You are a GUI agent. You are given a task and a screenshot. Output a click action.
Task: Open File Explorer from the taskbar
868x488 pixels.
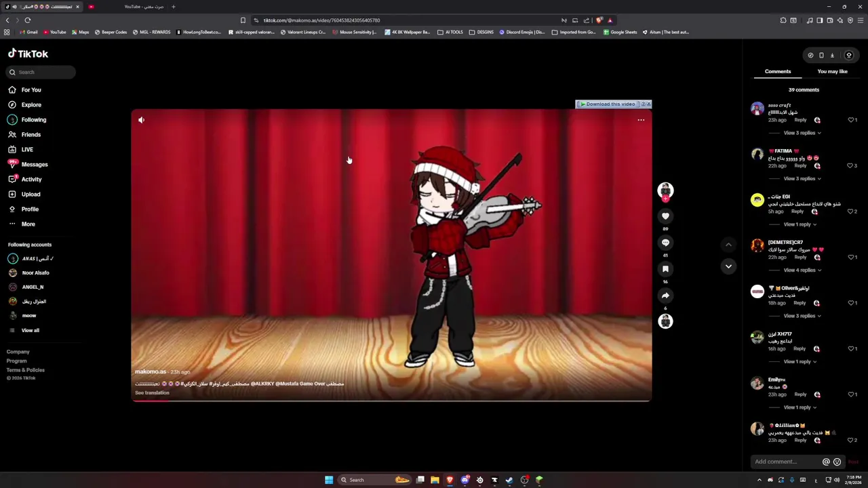pos(435,480)
